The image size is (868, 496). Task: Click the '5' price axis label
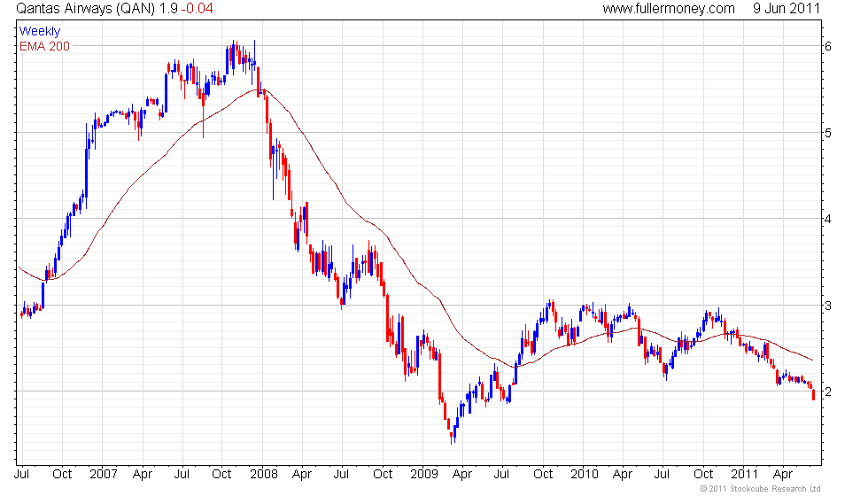click(828, 133)
